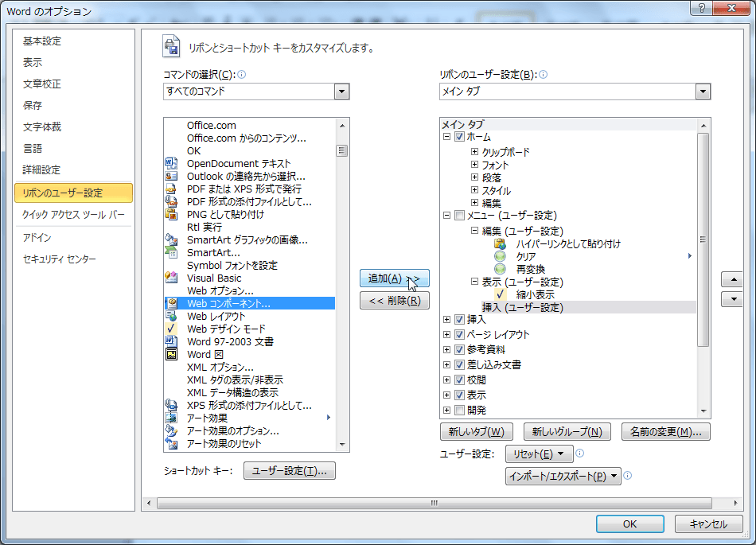
Task: Expand the 段落 group
Action: [x=474, y=177]
